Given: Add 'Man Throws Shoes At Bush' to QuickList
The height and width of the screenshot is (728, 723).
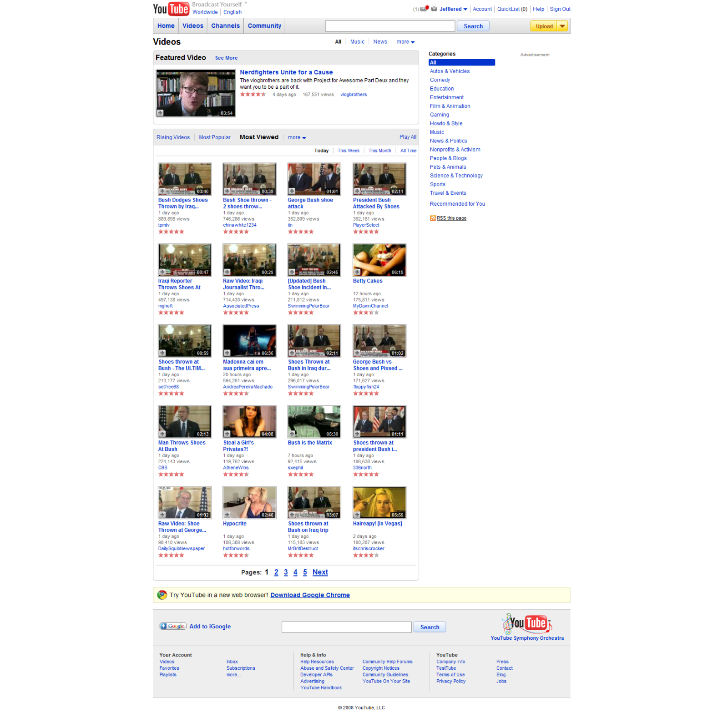Looking at the screenshot, I should [162, 434].
